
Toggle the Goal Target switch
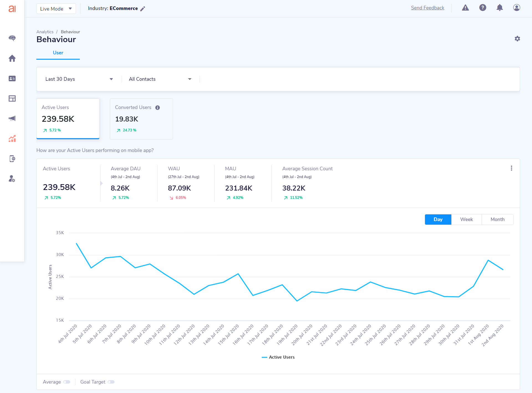click(x=111, y=382)
